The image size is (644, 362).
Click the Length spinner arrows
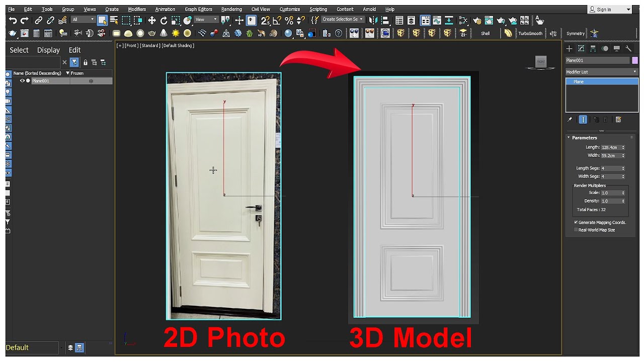click(x=623, y=147)
